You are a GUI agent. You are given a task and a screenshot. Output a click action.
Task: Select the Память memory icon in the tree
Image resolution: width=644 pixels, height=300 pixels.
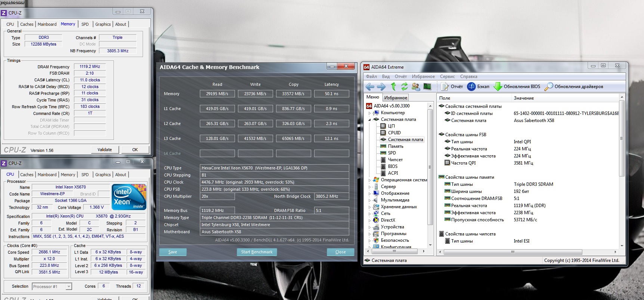(x=383, y=146)
